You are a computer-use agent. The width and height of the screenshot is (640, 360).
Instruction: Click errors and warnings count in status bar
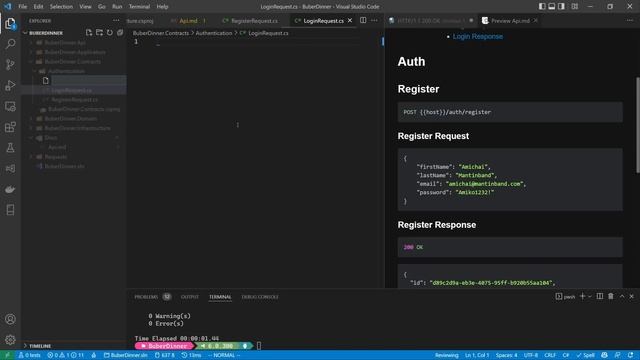[65, 355]
